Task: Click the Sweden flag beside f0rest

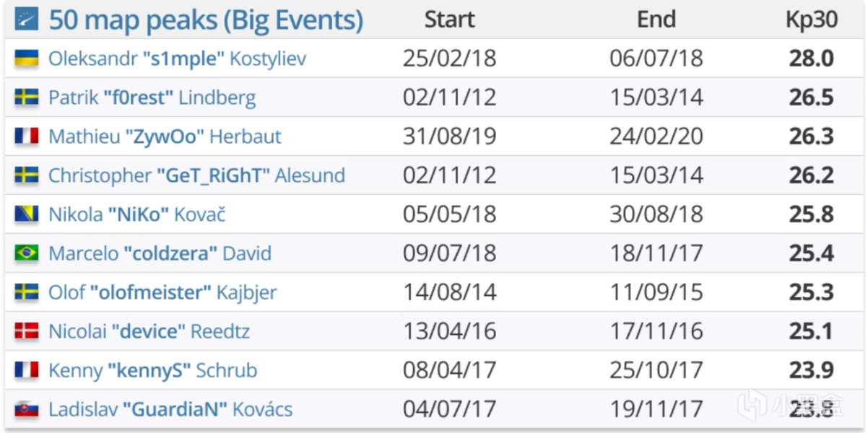Action: pyautogui.click(x=27, y=97)
